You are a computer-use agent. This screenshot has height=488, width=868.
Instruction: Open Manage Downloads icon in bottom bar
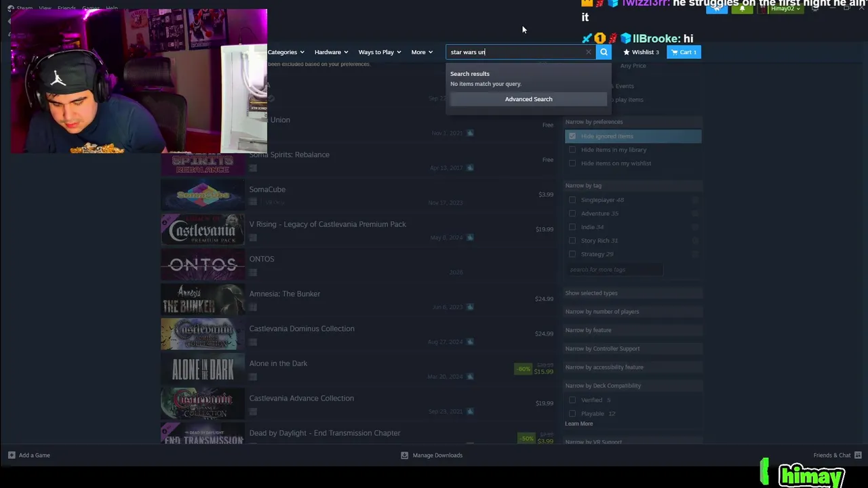[405, 455]
